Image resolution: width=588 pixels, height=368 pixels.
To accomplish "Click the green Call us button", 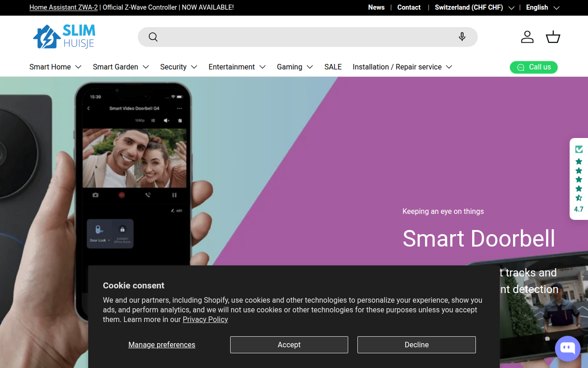I will tap(534, 67).
